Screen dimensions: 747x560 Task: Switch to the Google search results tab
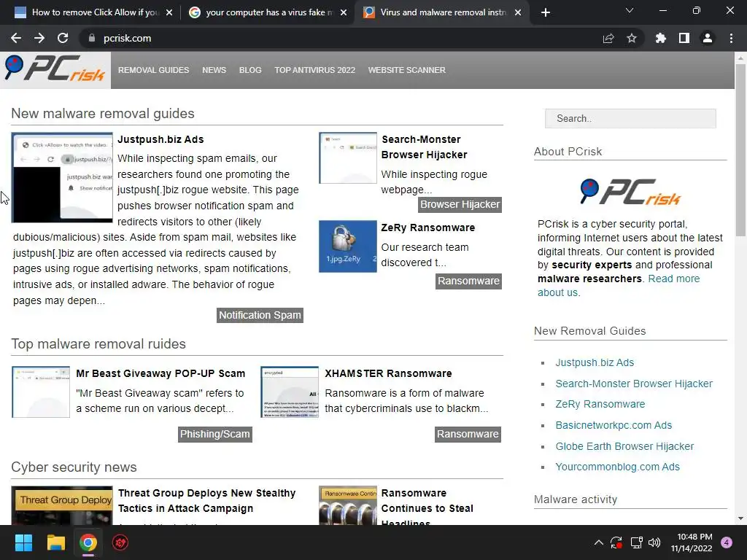[x=268, y=12]
